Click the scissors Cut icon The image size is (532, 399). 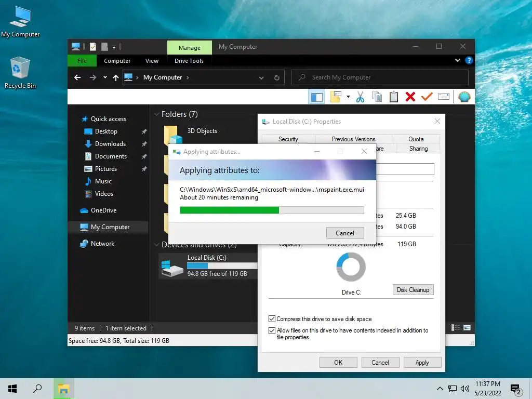pyautogui.click(x=360, y=97)
